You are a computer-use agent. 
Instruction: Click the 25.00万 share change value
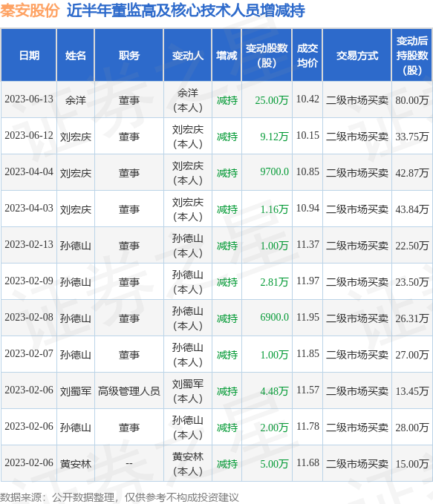(x=272, y=100)
